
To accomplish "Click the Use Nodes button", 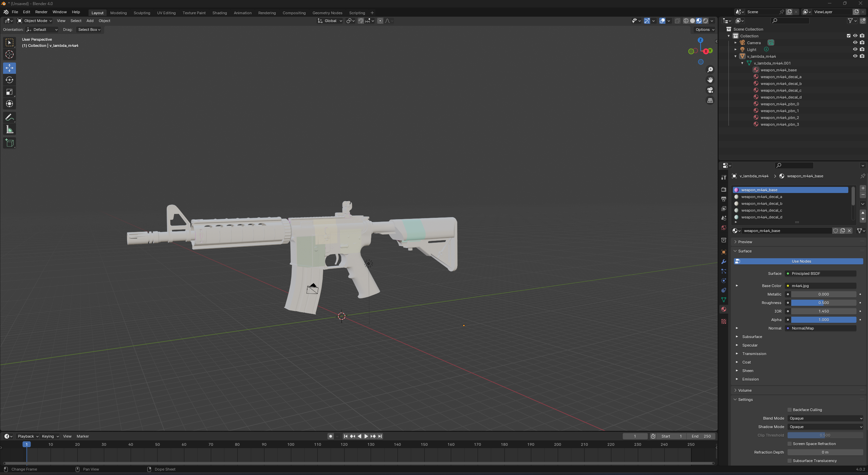I will point(799,261).
